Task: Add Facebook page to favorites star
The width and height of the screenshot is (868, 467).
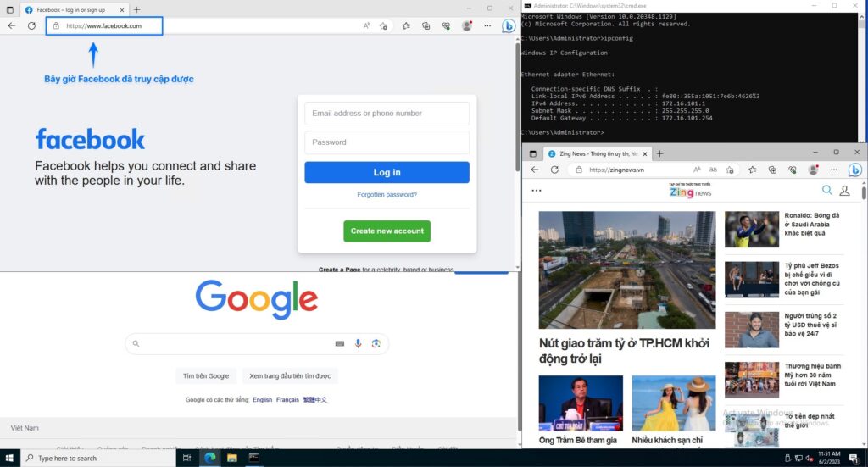Action: tap(383, 25)
